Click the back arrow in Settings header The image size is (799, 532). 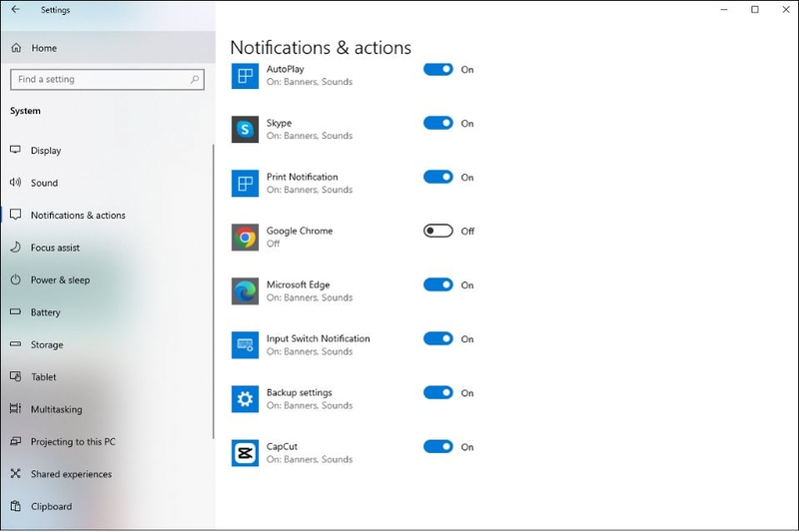(x=16, y=9)
